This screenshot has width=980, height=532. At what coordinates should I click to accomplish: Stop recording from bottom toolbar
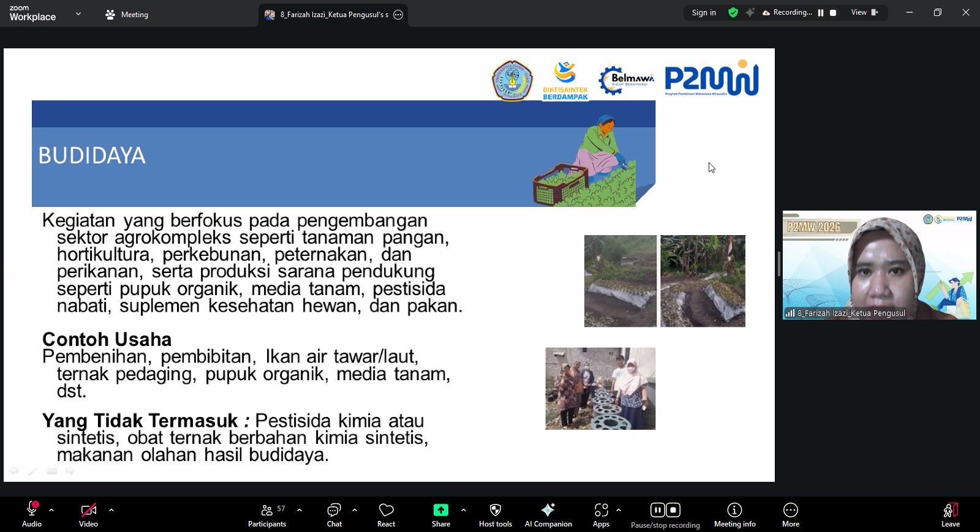click(x=673, y=510)
